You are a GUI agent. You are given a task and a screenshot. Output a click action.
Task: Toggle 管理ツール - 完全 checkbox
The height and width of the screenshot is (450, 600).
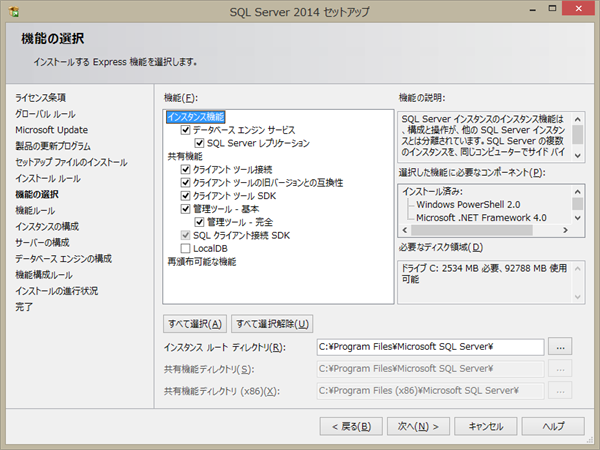click(x=199, y=222)
